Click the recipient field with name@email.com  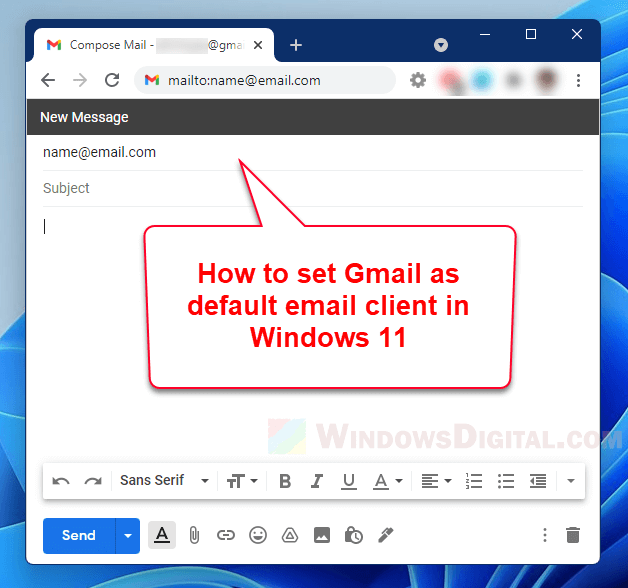(x=313, y=153)
